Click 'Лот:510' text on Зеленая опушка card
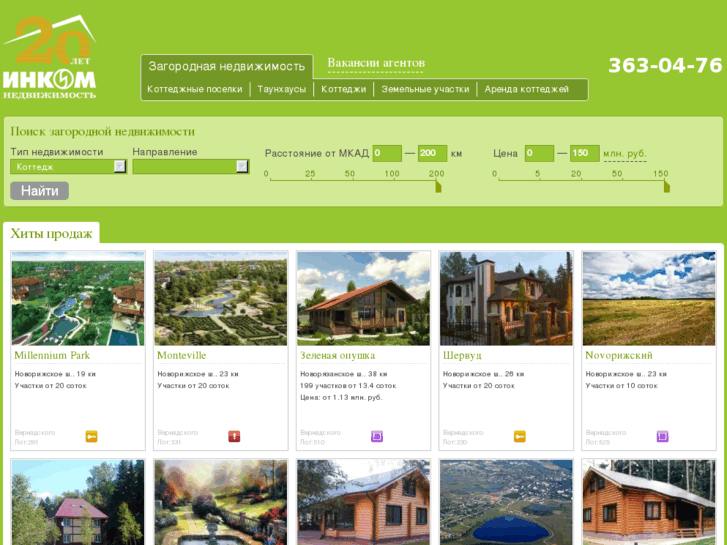 point(312,442)
